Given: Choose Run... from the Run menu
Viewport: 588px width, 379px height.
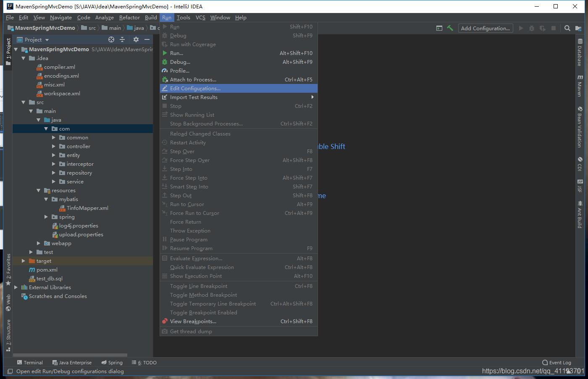Looking at the screenshot, I should [239, 53].
